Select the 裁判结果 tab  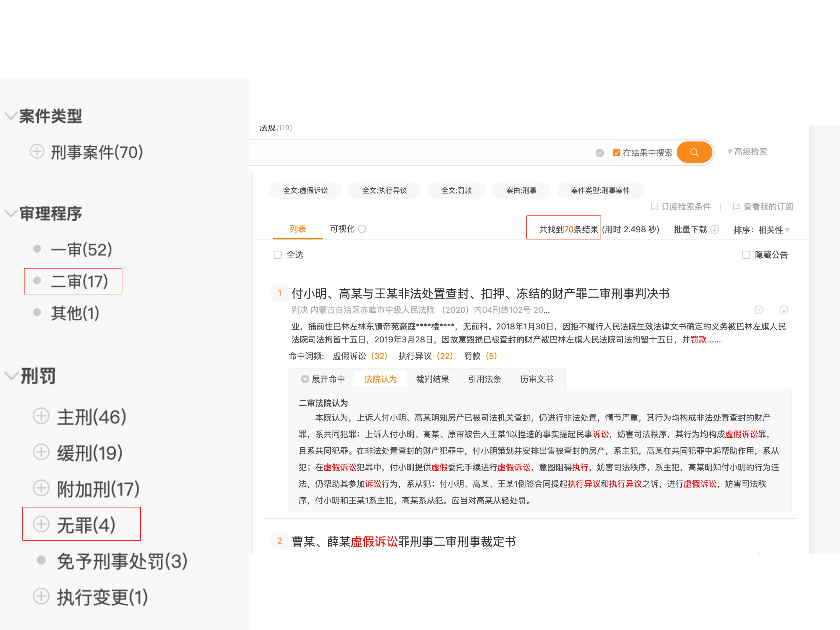[x=432, y=379]
